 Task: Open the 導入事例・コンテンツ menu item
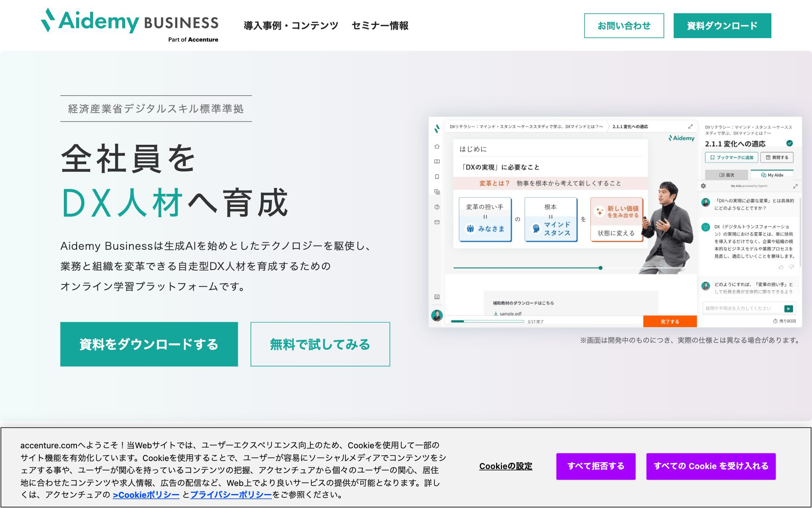(291, 26)
